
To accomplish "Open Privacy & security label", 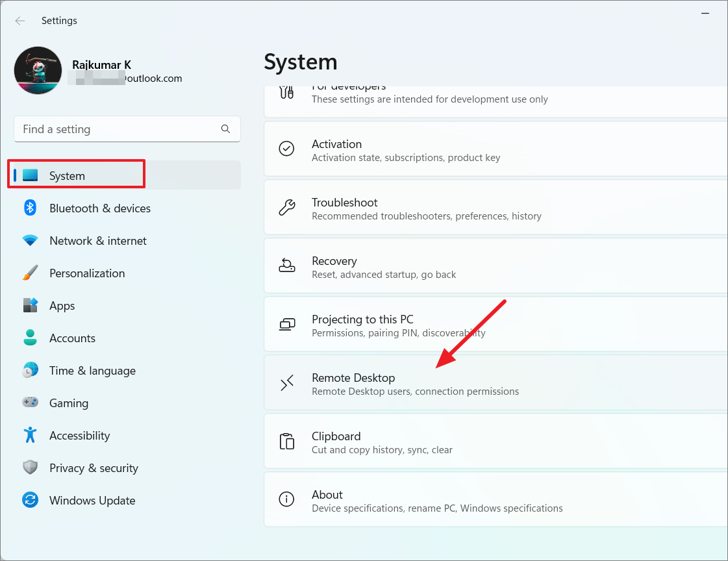I will tap(94, 468).
